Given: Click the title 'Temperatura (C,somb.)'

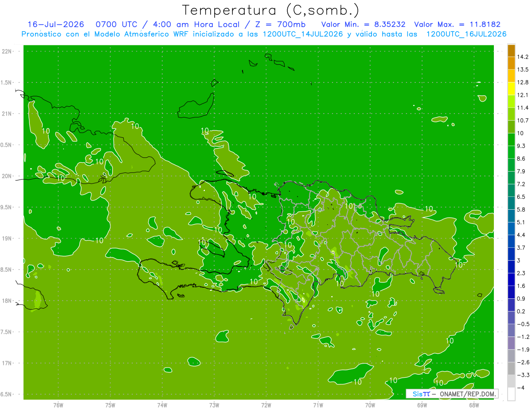Looking at the screenshot, I should (270, 10).
